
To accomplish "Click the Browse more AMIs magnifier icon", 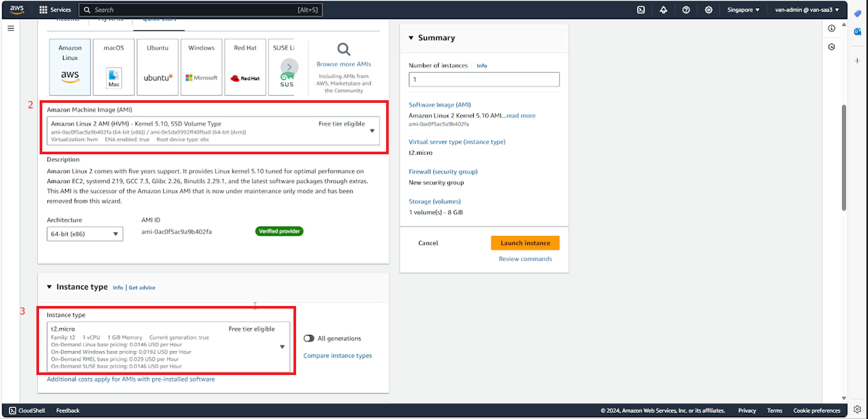I will (x=344, y=50).
